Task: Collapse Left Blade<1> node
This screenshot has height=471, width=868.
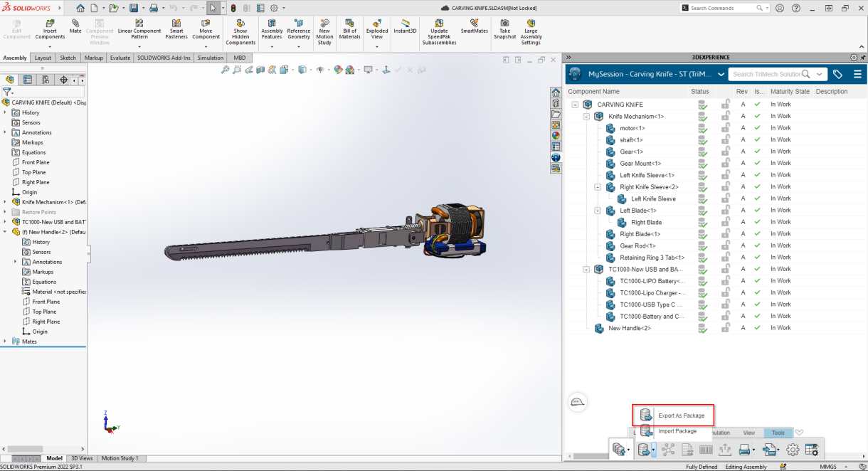Action: tap(598, 211)
